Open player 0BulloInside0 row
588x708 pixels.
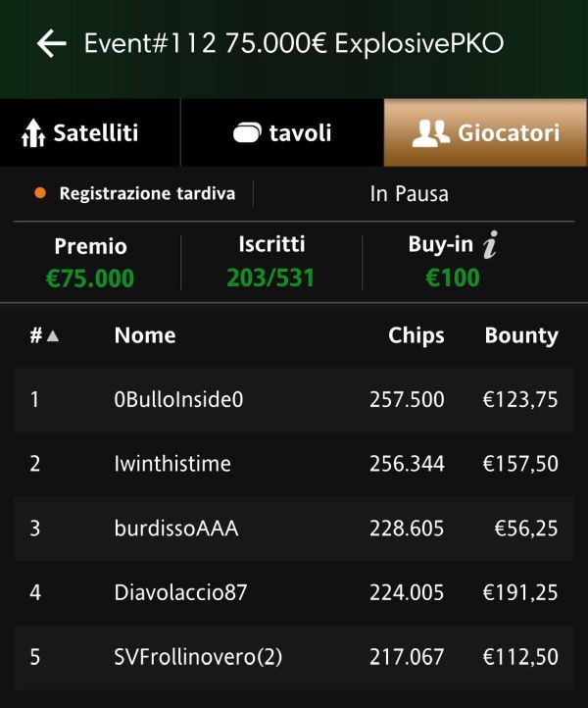click(294, 400)
